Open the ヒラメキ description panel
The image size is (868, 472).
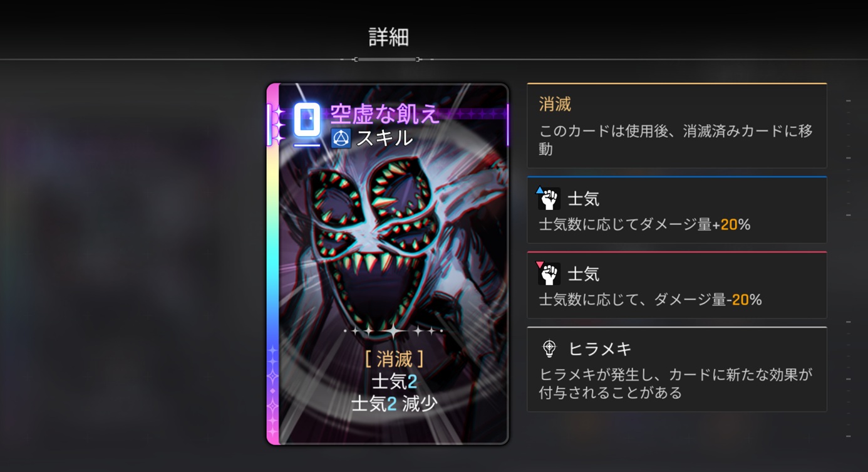pyautogui.click(x=677, y=369)
